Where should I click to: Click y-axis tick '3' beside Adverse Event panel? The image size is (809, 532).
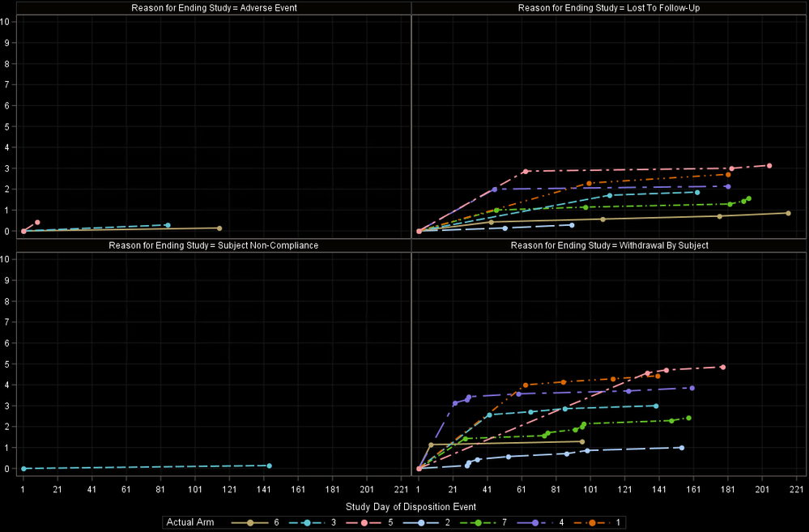click(6, 168)
